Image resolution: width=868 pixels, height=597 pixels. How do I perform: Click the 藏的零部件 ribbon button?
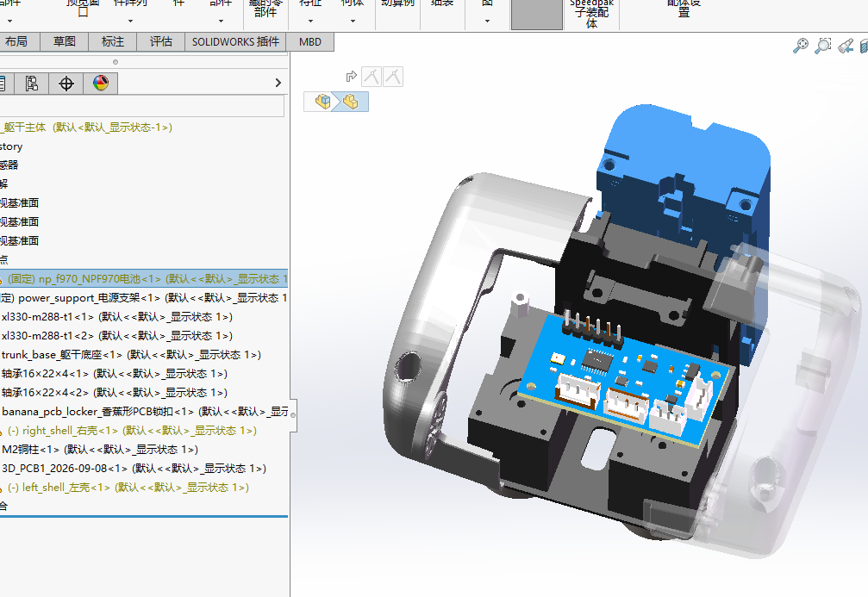(265, 9)
